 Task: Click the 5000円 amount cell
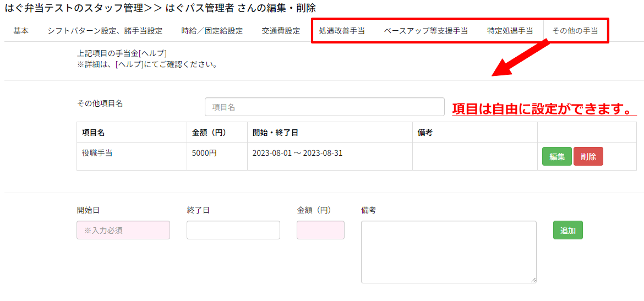[x=204, y=154]
